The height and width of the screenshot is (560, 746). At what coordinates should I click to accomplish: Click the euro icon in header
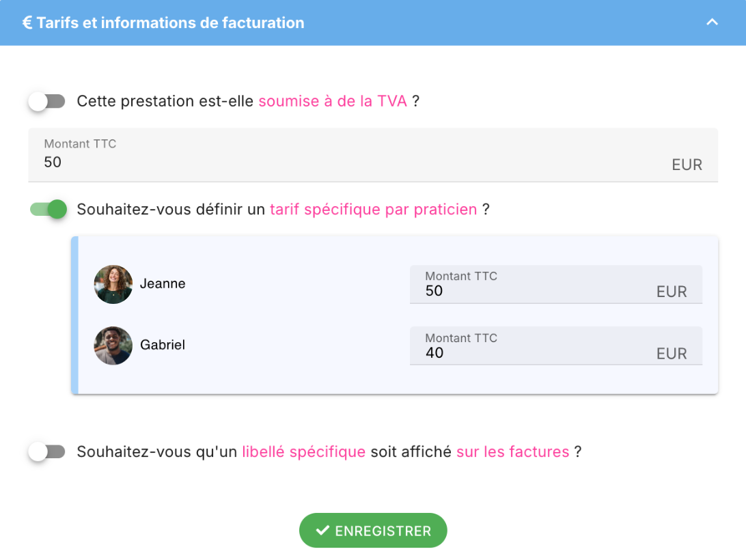27,23
